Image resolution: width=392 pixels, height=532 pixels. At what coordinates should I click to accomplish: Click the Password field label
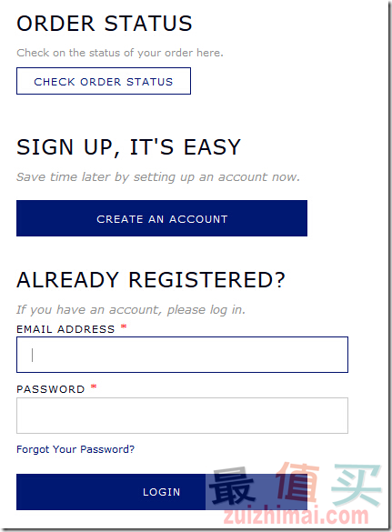point(51,389)
